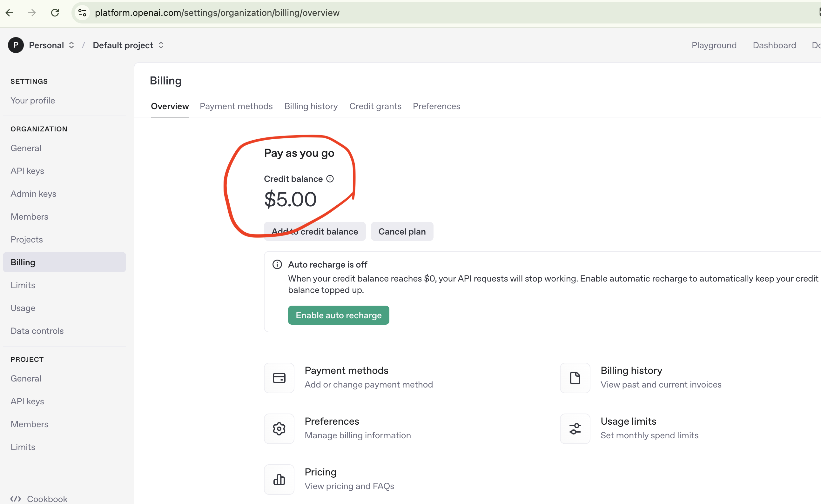821x504 pixels.
Task: Click the Billing history document icon
Action: pyautogui.click(x=575, y=378)
